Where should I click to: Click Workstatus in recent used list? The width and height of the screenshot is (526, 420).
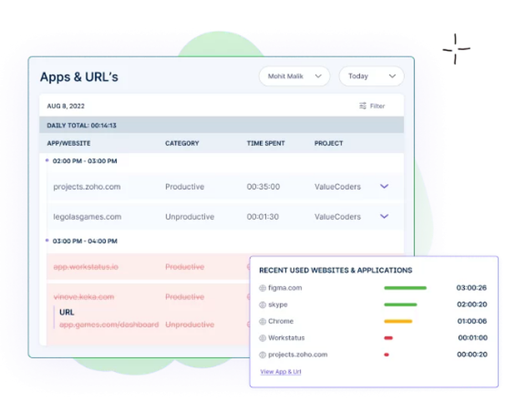[x=287, y=338]
